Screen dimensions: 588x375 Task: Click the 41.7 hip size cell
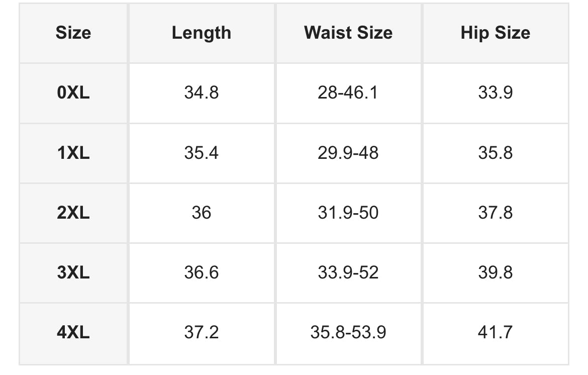496,332
